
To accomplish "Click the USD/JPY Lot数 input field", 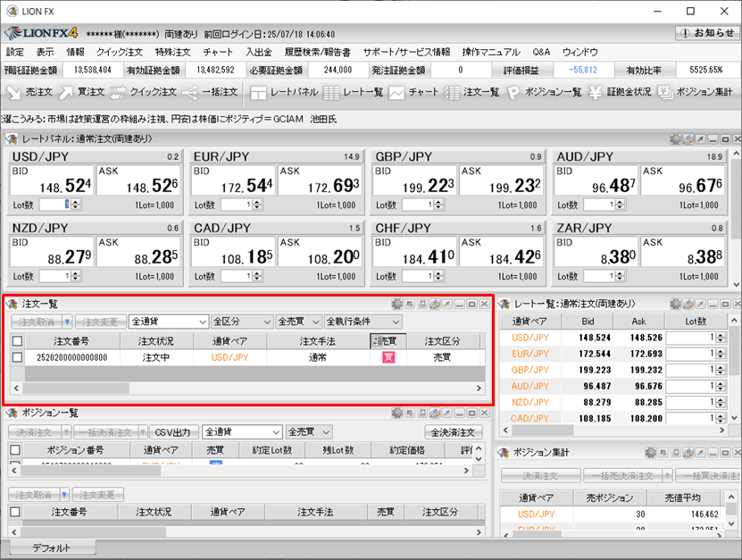I will click(55, 205).
